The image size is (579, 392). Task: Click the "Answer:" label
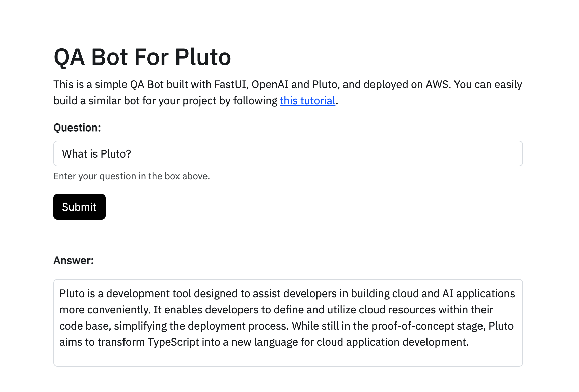pyautogui.click(x=74, y=260)
